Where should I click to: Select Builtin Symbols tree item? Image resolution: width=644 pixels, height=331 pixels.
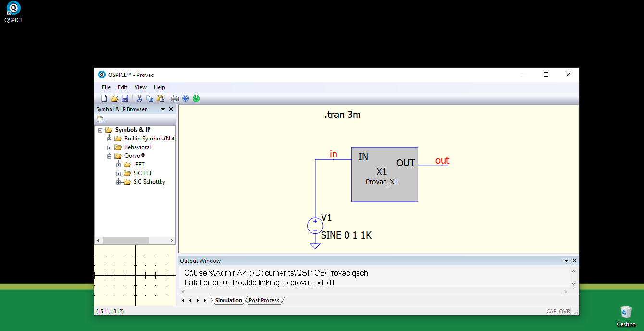coord(149,139)
